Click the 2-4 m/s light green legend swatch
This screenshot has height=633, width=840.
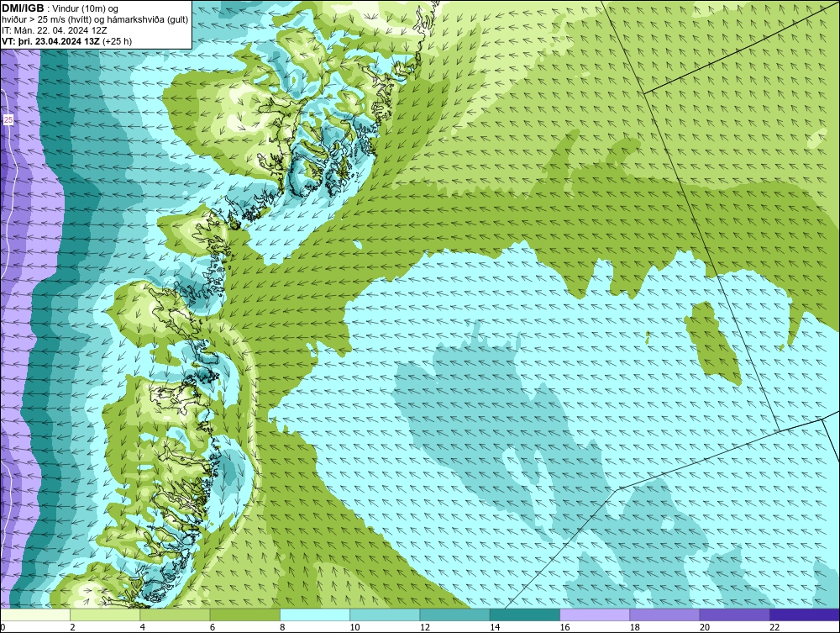pyautogui.click(x=105, y=615)
